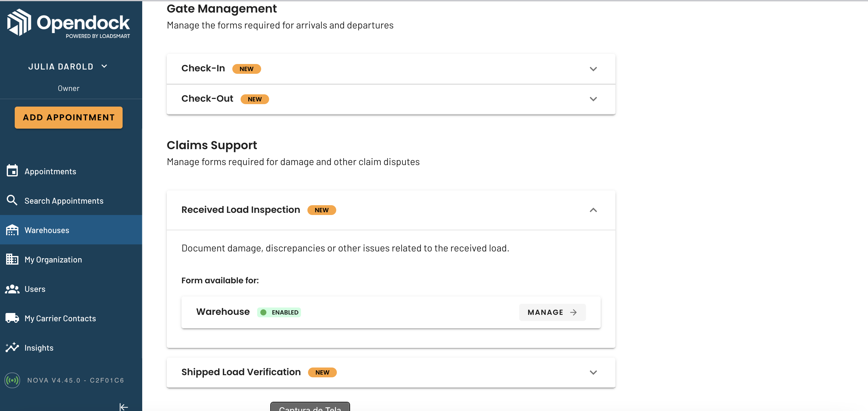Click the Owner role label
Image resolution: width=868 pixels, height=411 pixels.
pyautogui.click(x=68, y=88)
